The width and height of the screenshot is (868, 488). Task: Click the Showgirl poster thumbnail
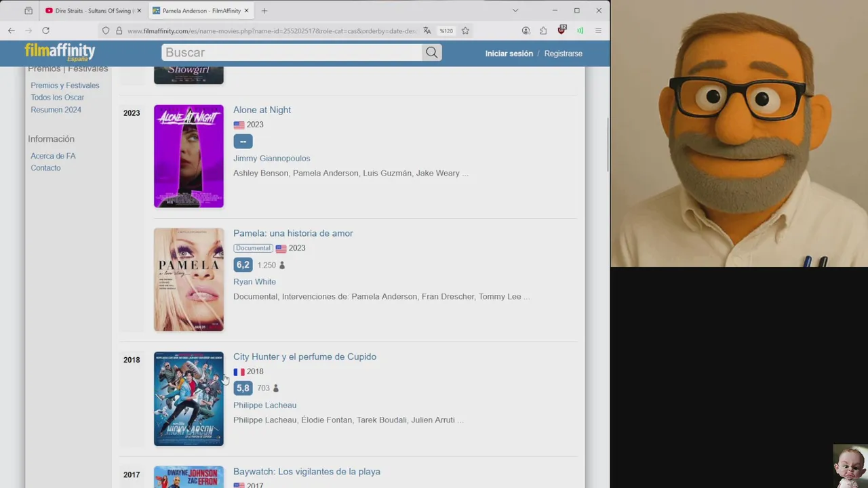point(189,75)
